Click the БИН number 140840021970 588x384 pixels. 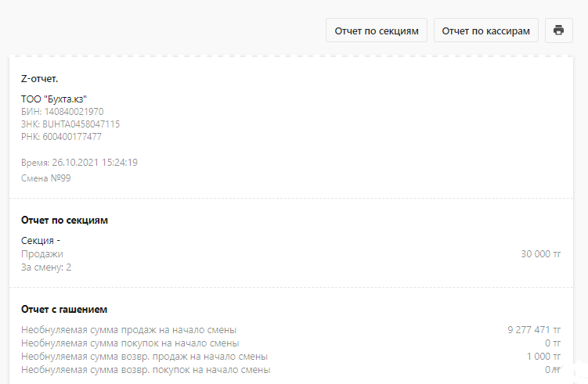click(x=74, y=112)
